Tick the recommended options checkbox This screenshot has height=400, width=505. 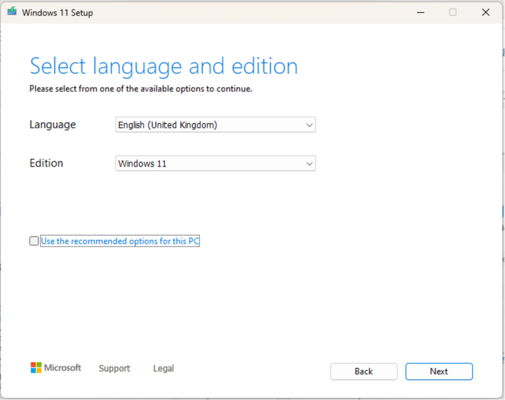[x=34, y=241]
